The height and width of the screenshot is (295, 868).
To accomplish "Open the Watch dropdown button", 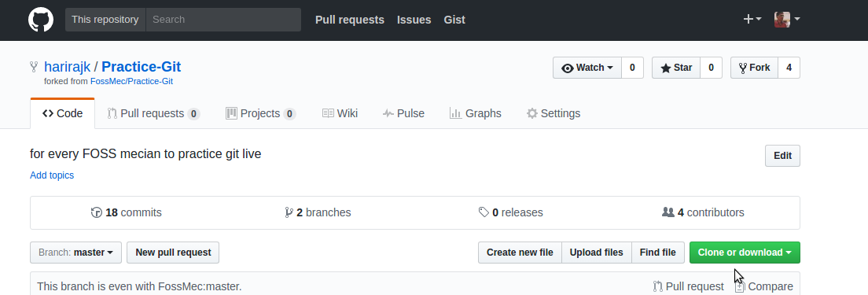I will click(587, 68).
